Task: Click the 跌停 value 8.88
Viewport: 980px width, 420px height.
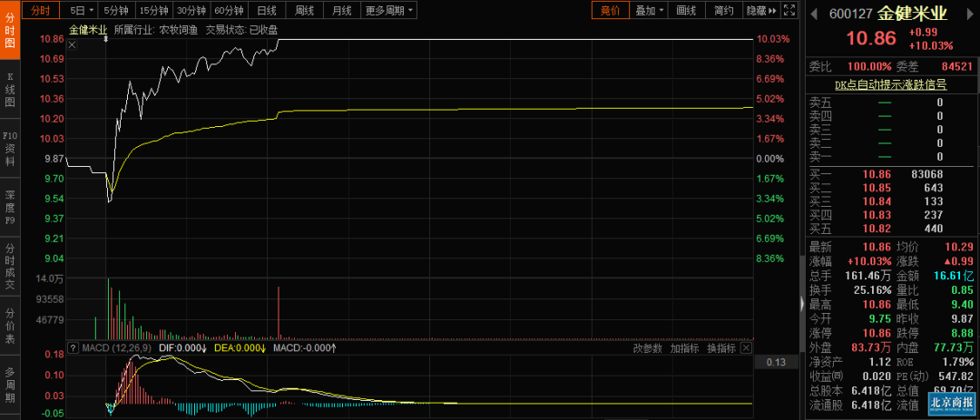Action: point(963,333)
